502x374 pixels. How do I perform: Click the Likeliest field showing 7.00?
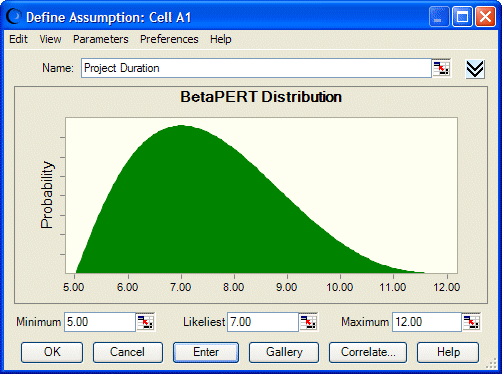pyautogui.click(x=263, y=322)
